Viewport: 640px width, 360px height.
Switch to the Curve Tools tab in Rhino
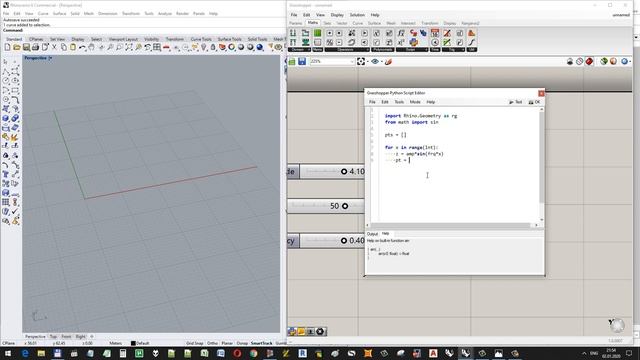pyautogui.click(x=201, y=39)
